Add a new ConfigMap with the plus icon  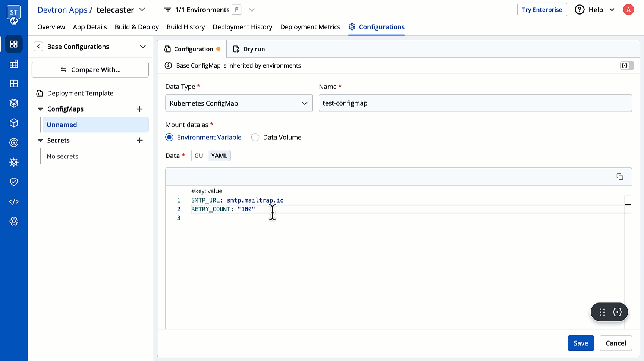140,109
